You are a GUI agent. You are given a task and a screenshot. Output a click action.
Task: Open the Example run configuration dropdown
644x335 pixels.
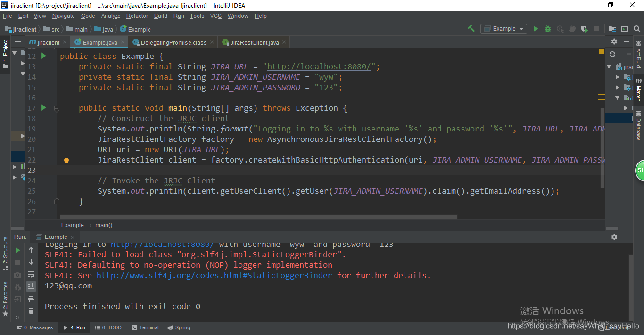504,29
